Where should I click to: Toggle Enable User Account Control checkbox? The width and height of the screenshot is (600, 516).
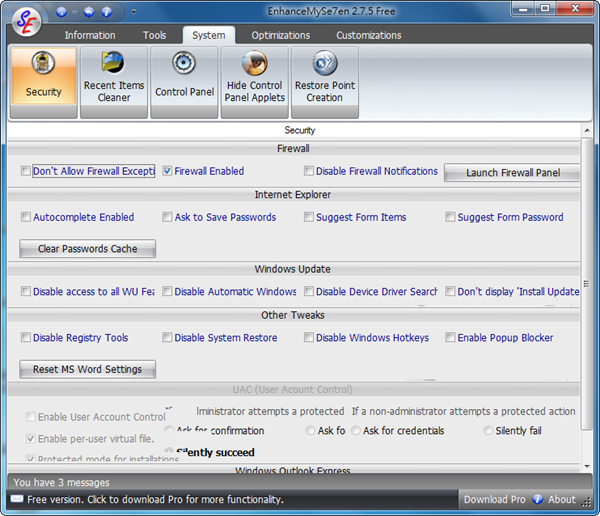click(31, 416)
